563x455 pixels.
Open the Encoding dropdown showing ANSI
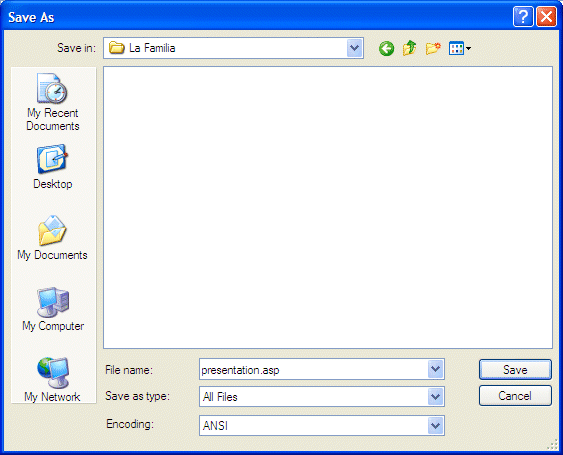[436, 426]
